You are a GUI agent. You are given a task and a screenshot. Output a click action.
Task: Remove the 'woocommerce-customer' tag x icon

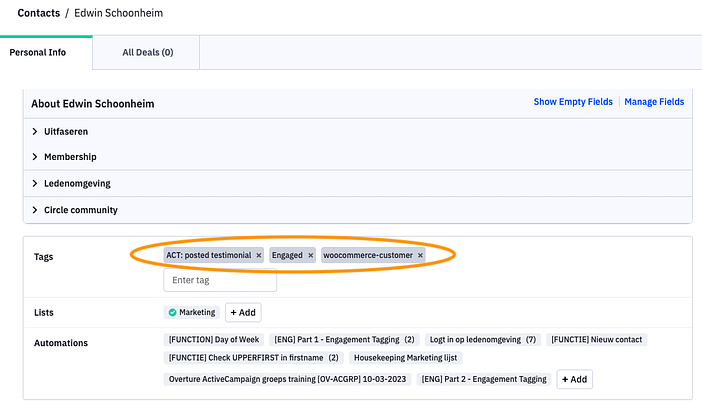click(x=420, y=256)
